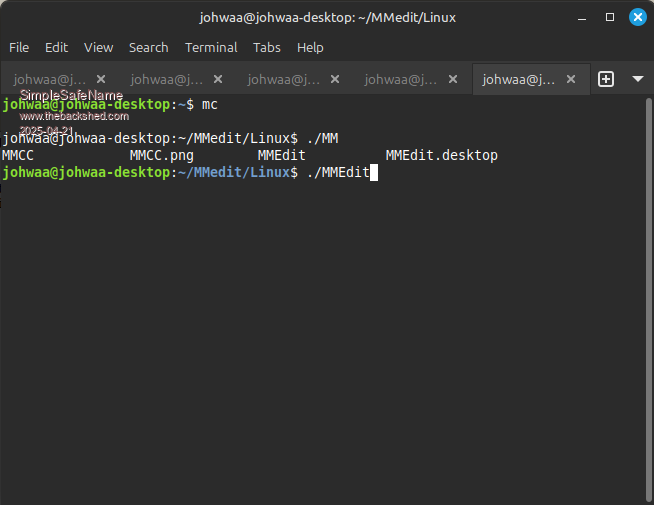654x505 pixels.
Task: Close the first terminal tab
Action: 101,79
